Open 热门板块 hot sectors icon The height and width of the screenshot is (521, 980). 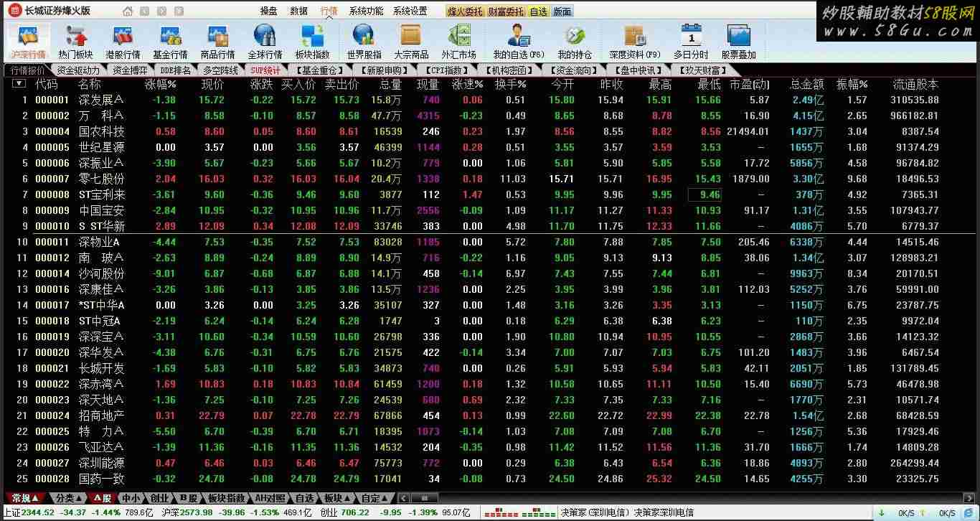point(75,42)
